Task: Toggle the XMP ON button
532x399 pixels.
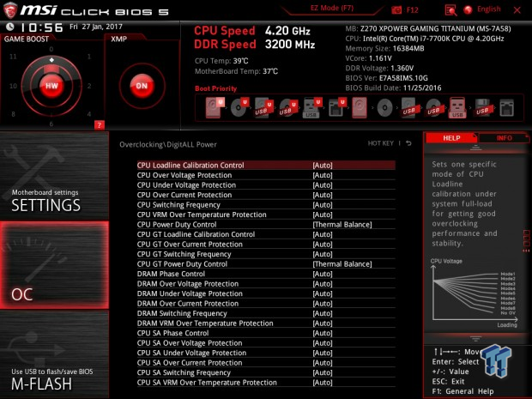Action: click(x=142, y=86)
